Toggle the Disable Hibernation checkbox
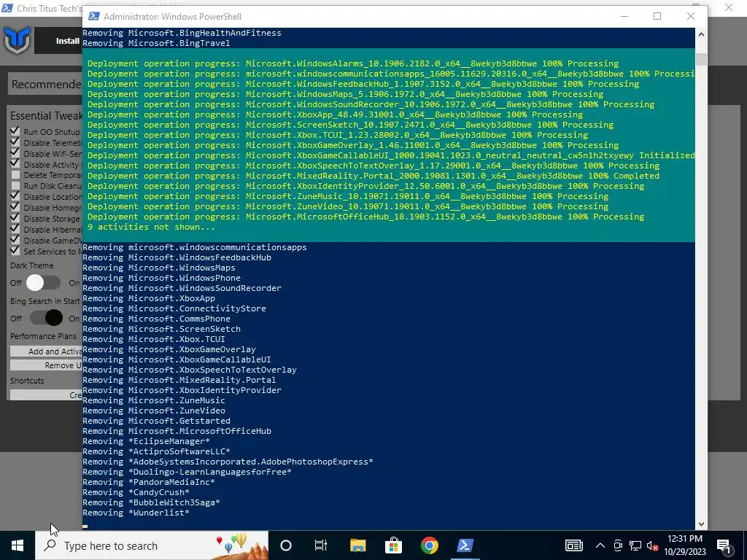The height and width of the screenshot is (560, 747). coord(15,229)
